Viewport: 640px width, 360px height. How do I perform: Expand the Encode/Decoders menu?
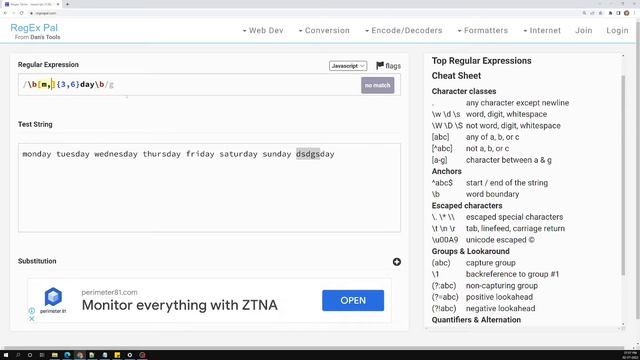(x=403, y=31)
